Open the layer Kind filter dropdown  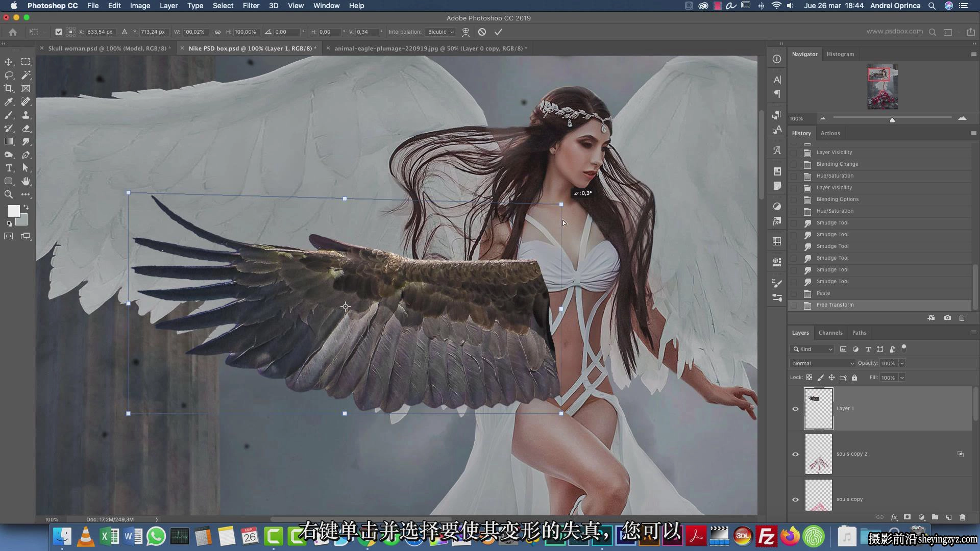[x=813, y=349]
